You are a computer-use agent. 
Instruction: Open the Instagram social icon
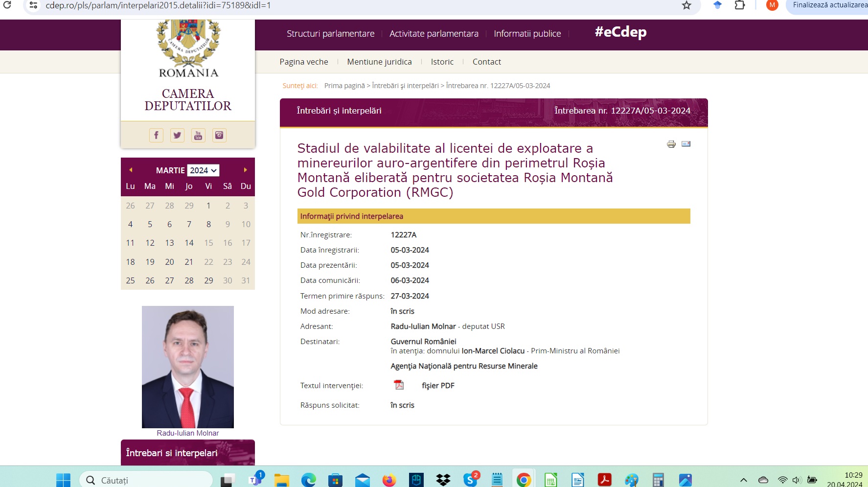pyautogui.click(x=219, y=135)
